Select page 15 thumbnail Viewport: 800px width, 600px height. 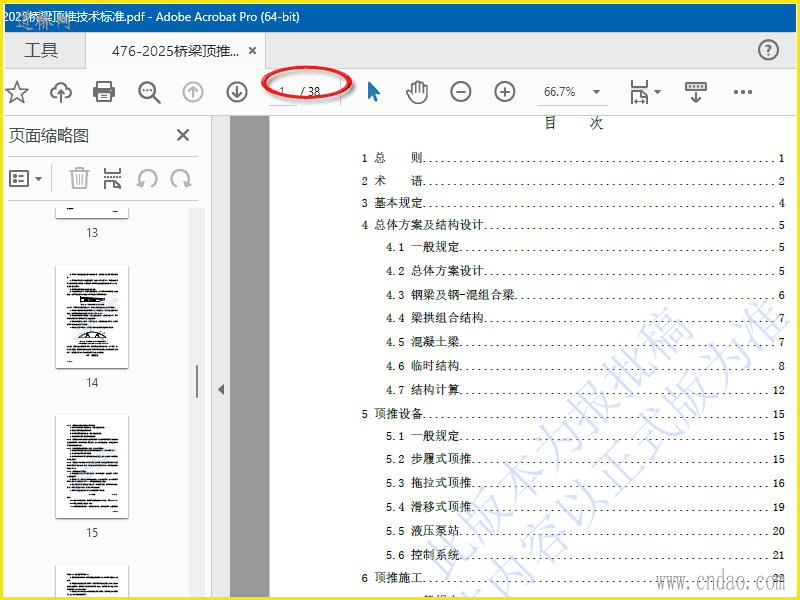coord(92,466)
